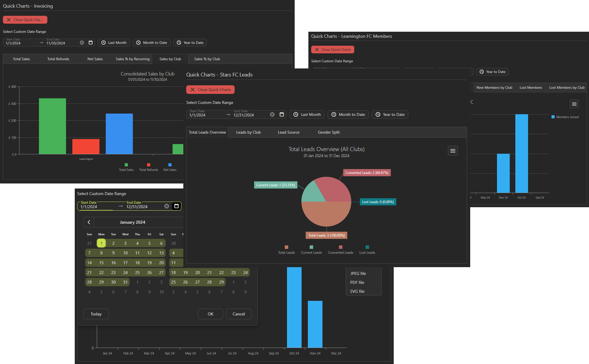This screenshot has width=589, height=364.
Task: Open hamburger menu on Leamington FC Members chart
Action: pos(574,104)
